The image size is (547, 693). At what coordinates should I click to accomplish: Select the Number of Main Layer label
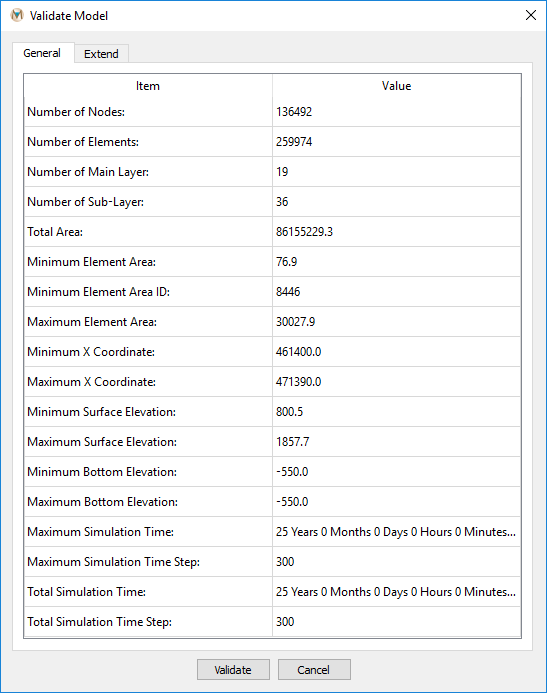pos(88,172)
